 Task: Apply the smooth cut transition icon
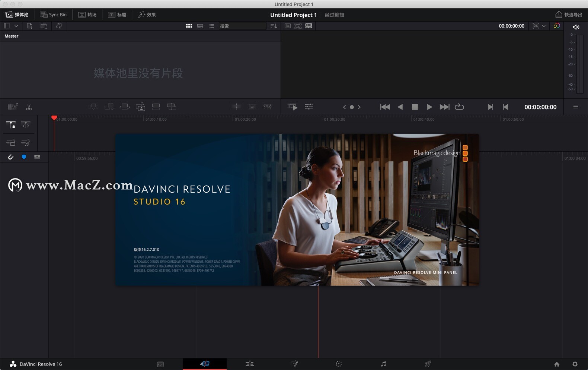(x=268, y=107)
